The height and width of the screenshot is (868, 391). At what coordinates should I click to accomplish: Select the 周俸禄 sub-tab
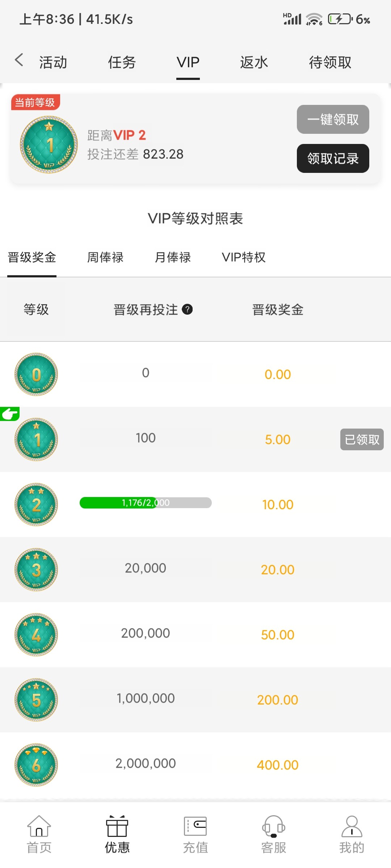pyautogui.click(x=105, y=258)
